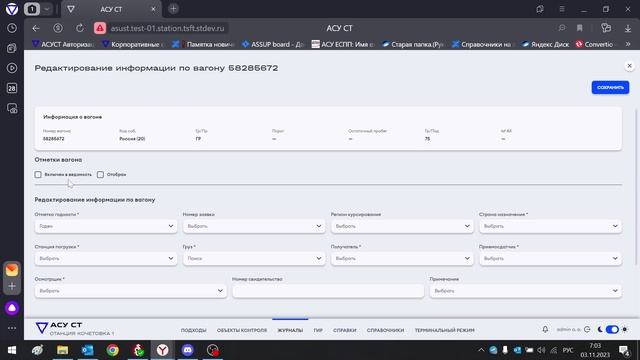The image size is (640, 360).
Task: Open the ГИР menu item
Action: tap(318, 330)
